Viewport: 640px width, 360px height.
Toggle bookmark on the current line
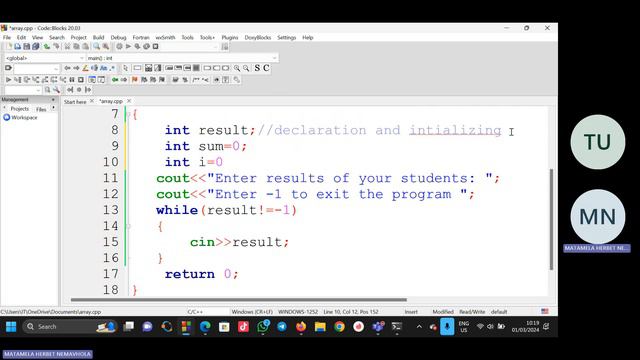(x=135, y=80)
